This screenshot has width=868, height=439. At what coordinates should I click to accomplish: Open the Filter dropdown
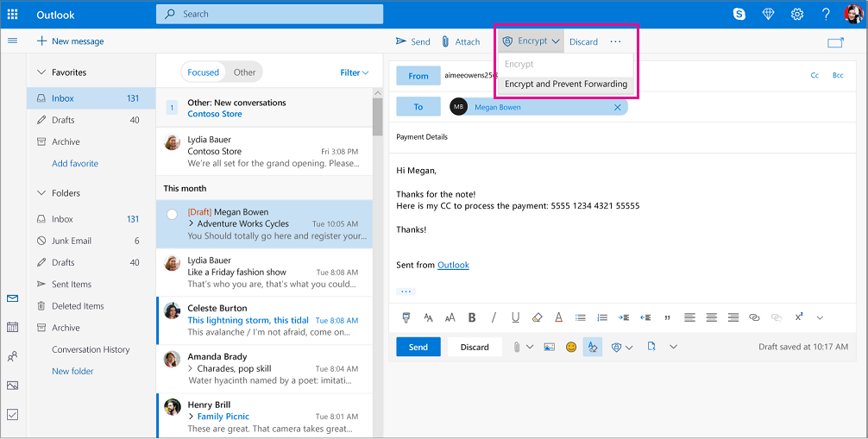pos(354,72)
